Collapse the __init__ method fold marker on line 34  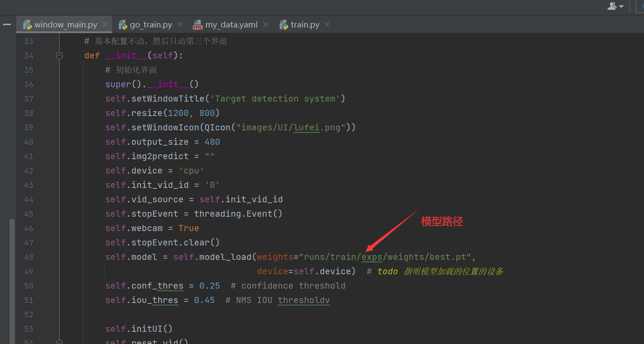[60, 56]
